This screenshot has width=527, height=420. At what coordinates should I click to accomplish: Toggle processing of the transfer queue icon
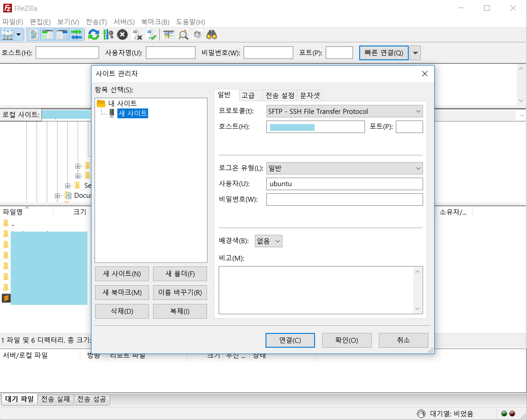coord(108,35)
